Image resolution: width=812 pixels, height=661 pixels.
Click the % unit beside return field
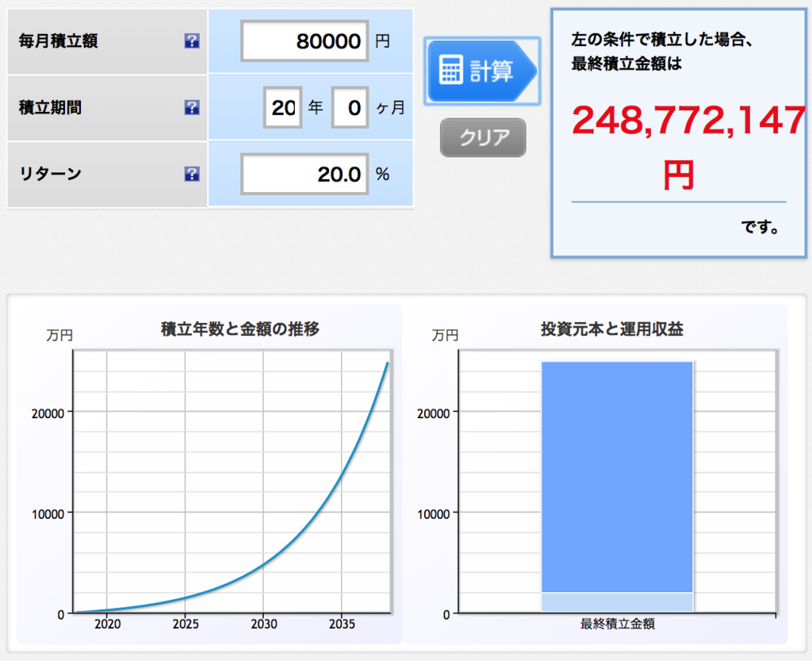coord(383,174)
